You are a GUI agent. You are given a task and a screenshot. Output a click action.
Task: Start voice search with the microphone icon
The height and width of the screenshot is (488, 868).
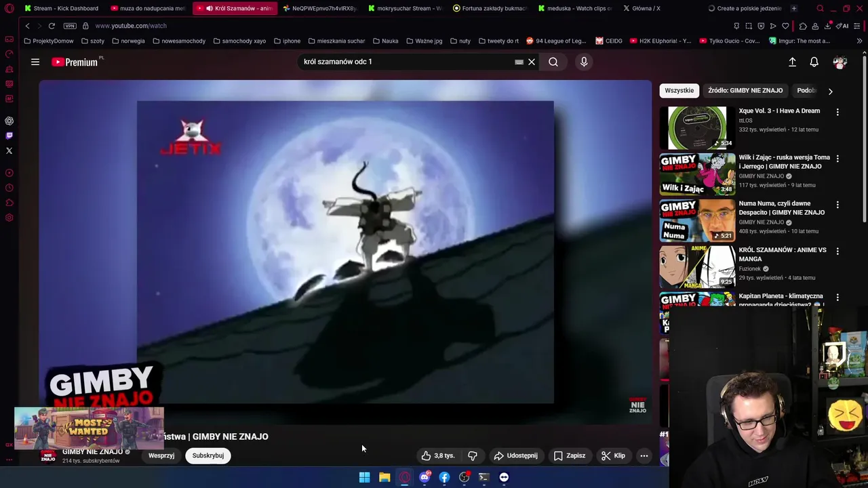pos(584,62)
